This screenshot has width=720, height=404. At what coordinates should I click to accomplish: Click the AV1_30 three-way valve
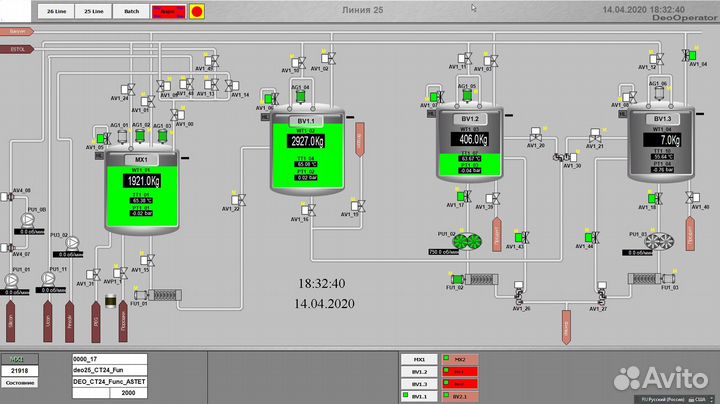(565, 157)
